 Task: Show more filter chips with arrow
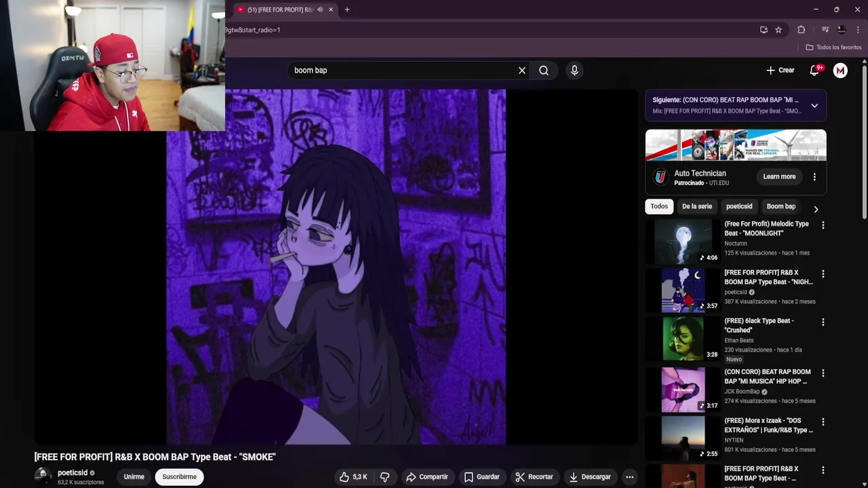pos(816,209)
